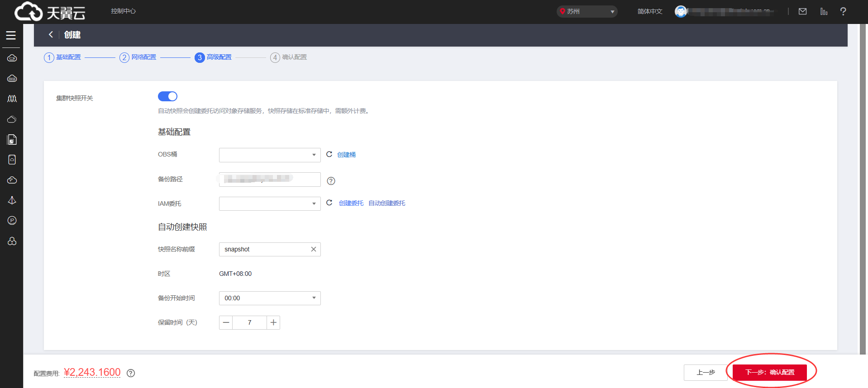Click the GMT+08:00 timezone value
The height and width of the screenshot is (388, 868).
[x=235, y=274]
